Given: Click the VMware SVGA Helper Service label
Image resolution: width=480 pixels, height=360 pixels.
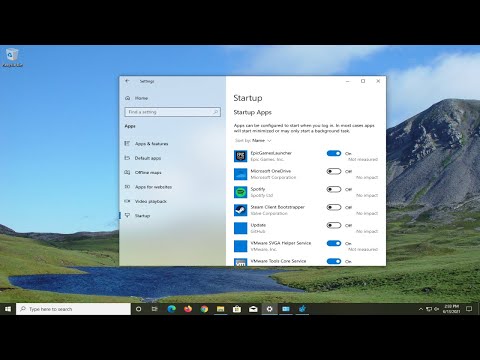Looking at the screenshot, I should click(281, 243).
